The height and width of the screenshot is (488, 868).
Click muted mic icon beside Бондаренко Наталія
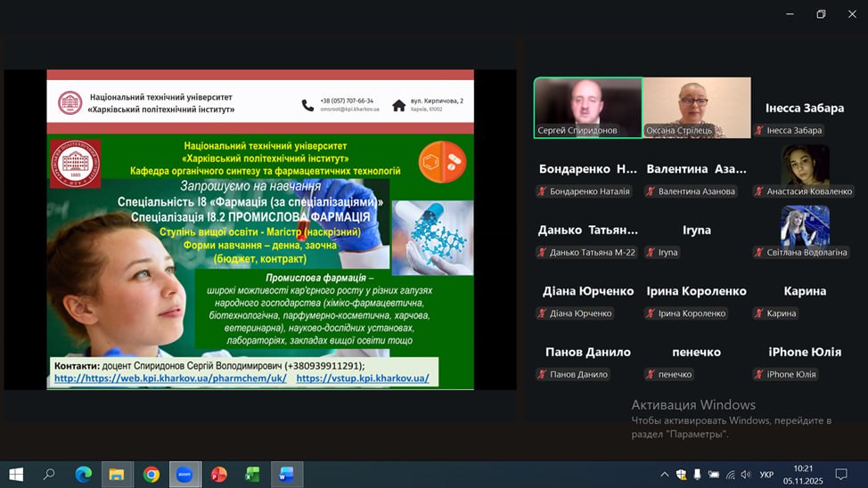point(542,191)
